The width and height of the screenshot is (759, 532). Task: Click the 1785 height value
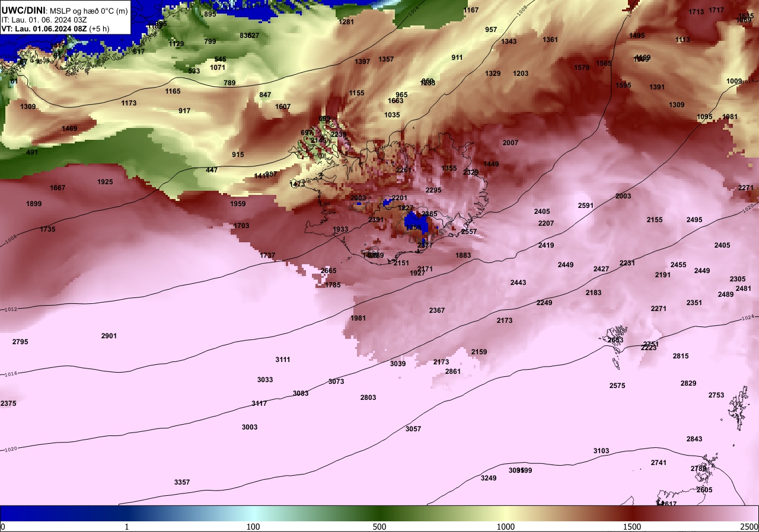333,285
